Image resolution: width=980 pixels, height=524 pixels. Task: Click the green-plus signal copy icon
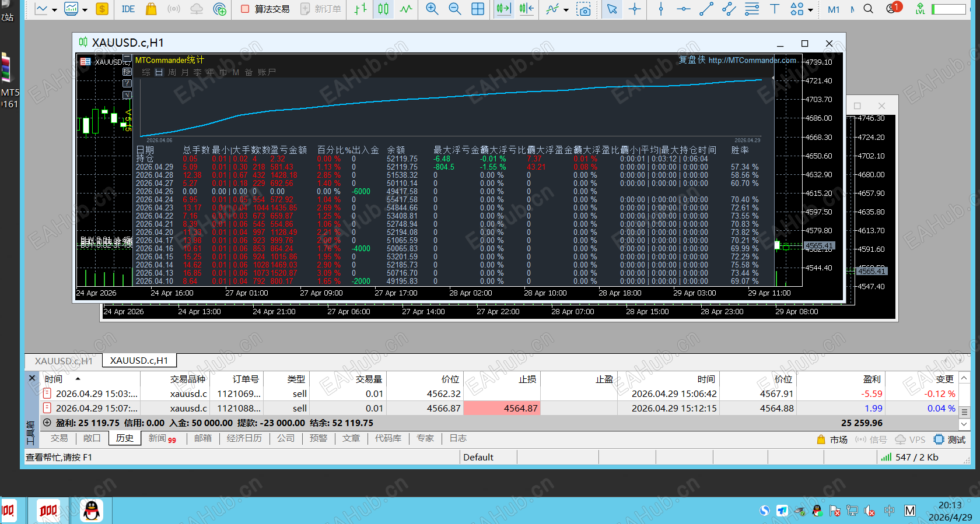(x=220, y=9)
